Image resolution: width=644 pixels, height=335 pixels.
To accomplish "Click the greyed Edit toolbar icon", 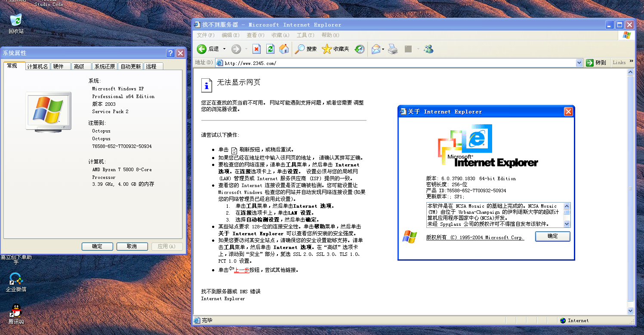I will 408,49.
